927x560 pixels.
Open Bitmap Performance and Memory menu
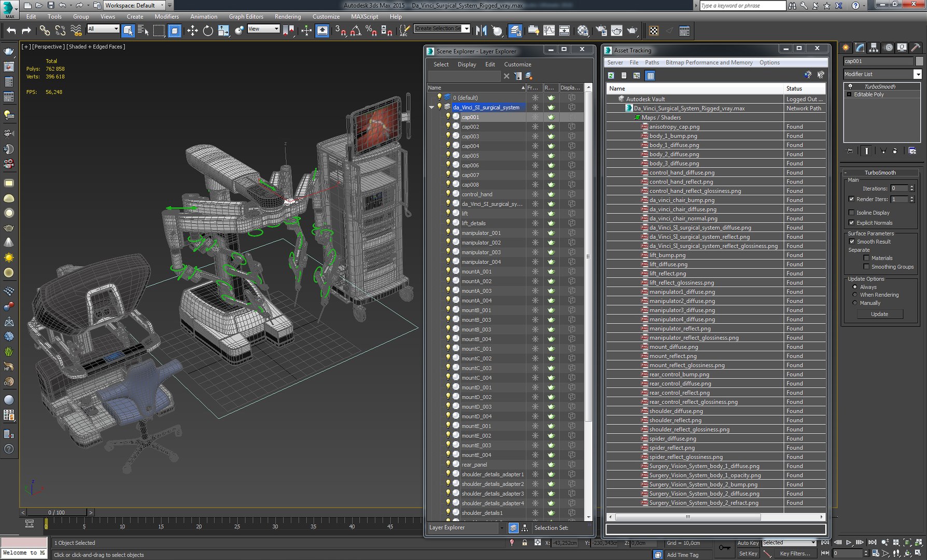pos(709,62)
